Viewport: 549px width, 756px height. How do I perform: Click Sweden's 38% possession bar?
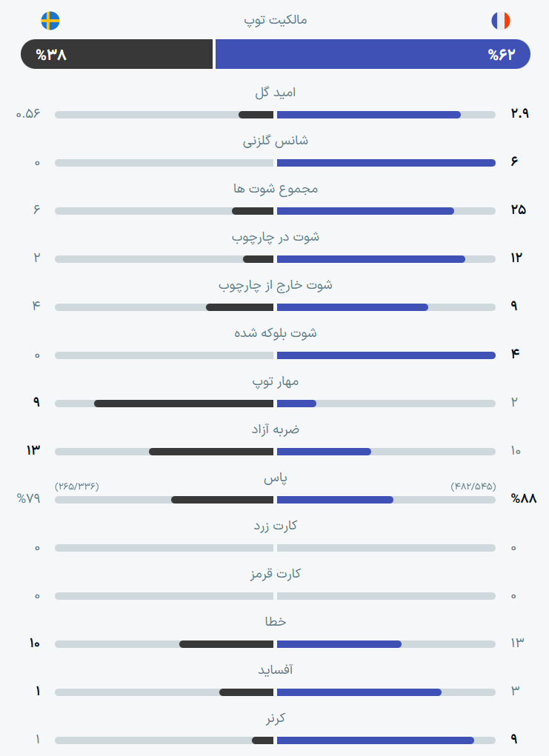(116, 54)
